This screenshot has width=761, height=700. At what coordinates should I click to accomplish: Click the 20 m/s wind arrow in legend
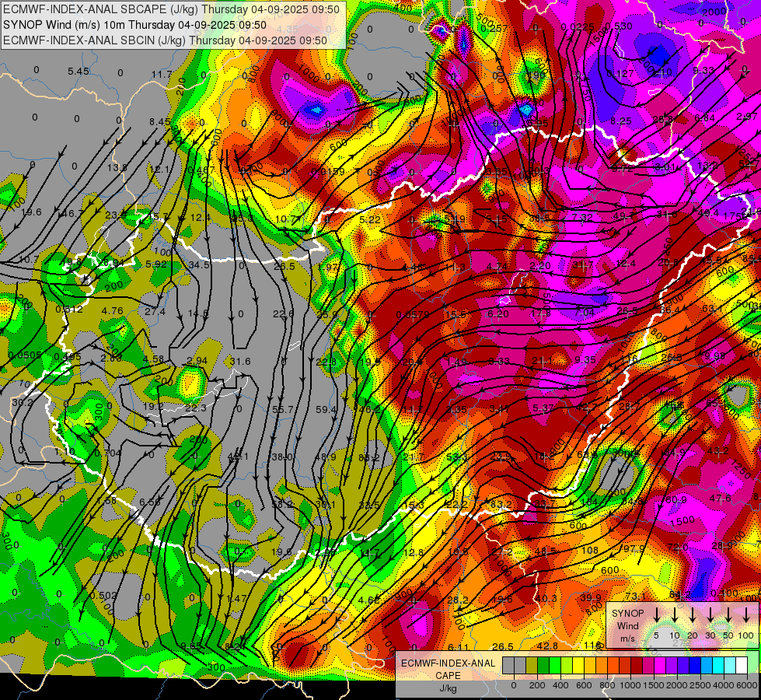click(693, 614)
